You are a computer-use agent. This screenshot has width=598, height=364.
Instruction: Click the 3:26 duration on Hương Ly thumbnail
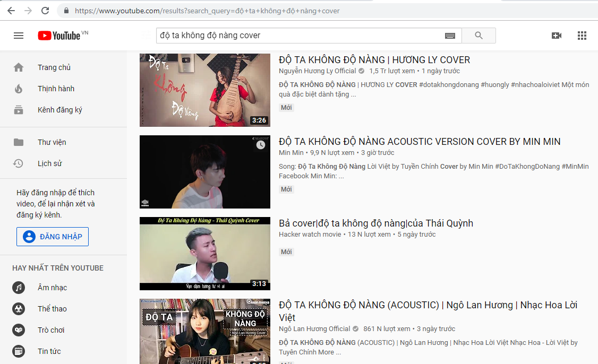[259, 120]
